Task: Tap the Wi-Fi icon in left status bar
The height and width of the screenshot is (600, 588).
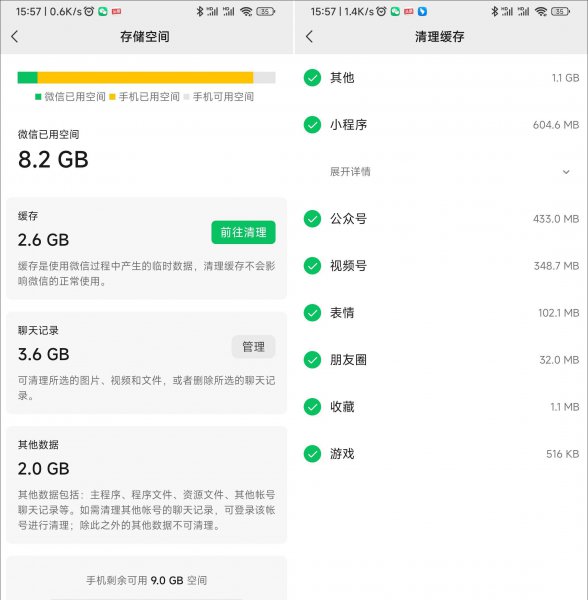Action: pos(246,11)
